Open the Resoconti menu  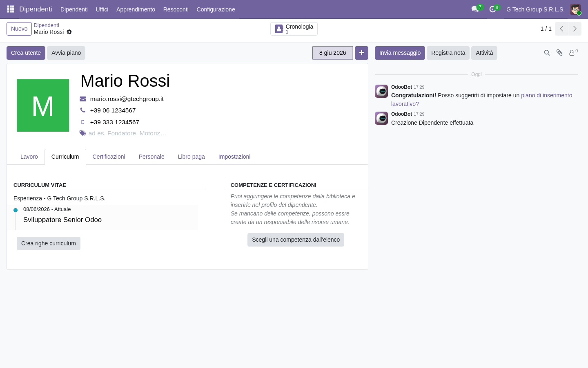(x=176, y=9)
